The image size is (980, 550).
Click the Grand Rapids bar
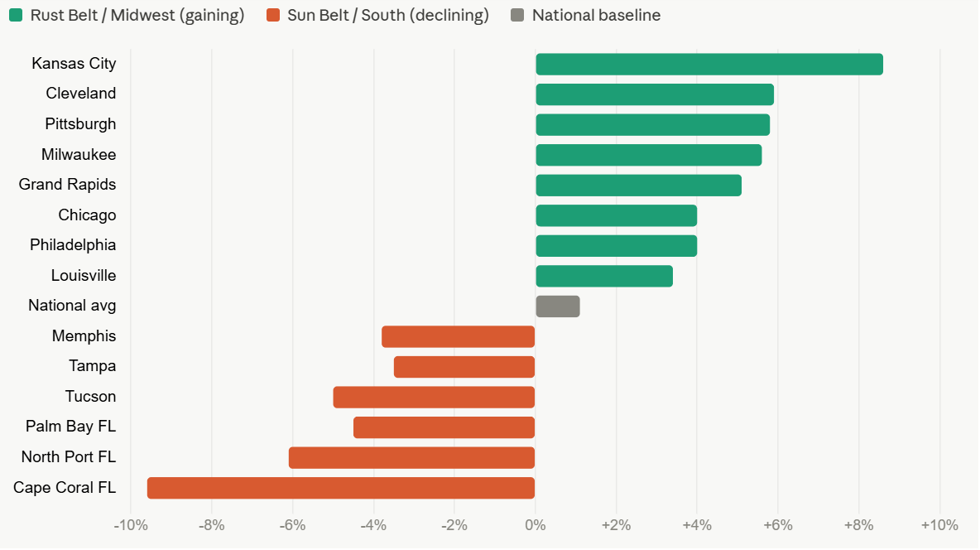[x=639, y=186]
